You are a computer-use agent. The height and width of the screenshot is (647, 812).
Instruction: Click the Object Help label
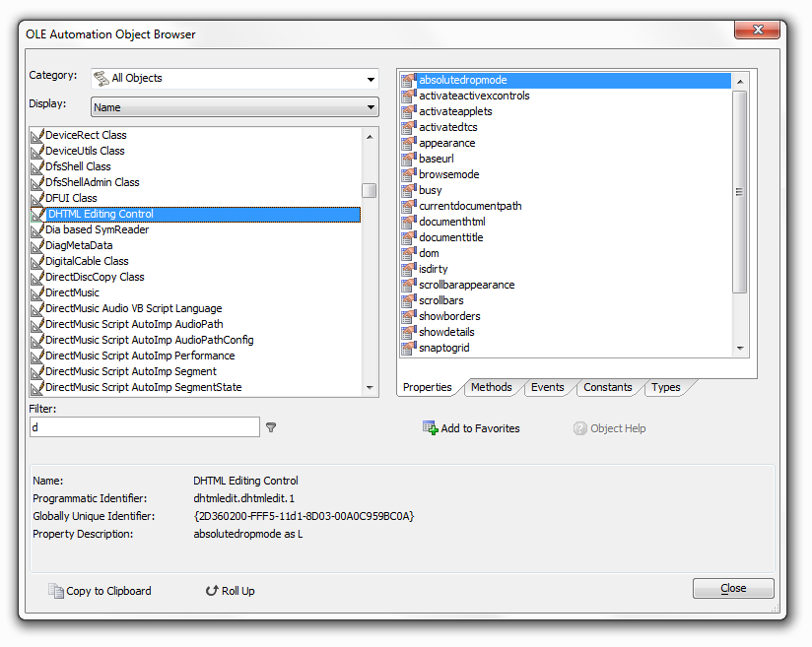[x=618, y=428]
